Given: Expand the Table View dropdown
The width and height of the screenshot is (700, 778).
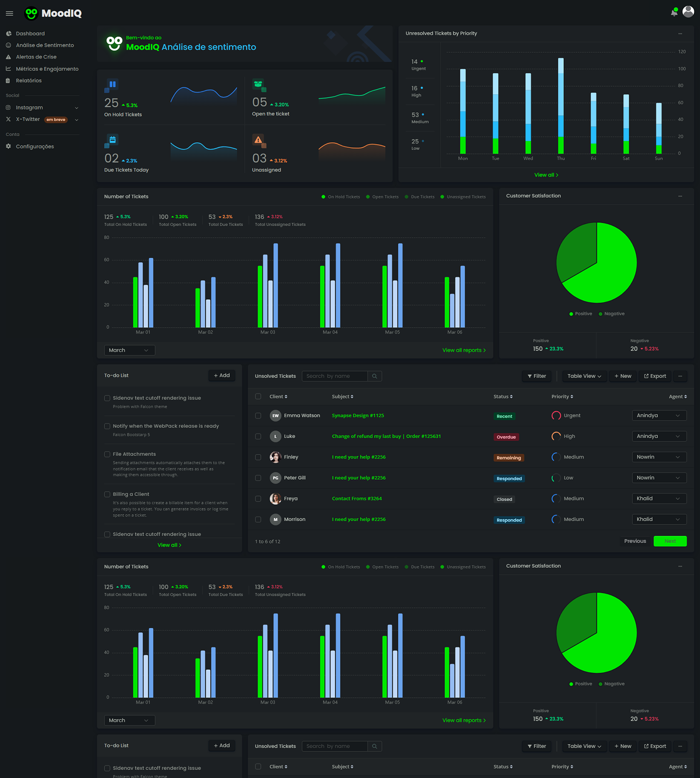Looking at the screenshot, I should click(584, 376).
